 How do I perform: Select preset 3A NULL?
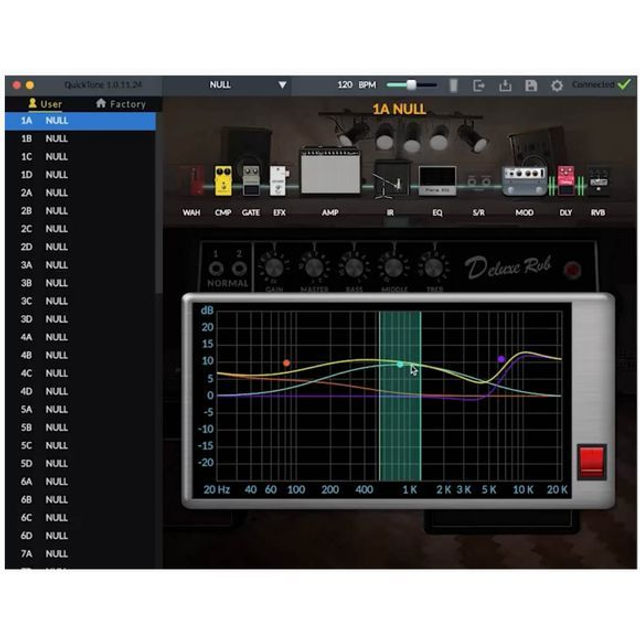pos(80,265)
